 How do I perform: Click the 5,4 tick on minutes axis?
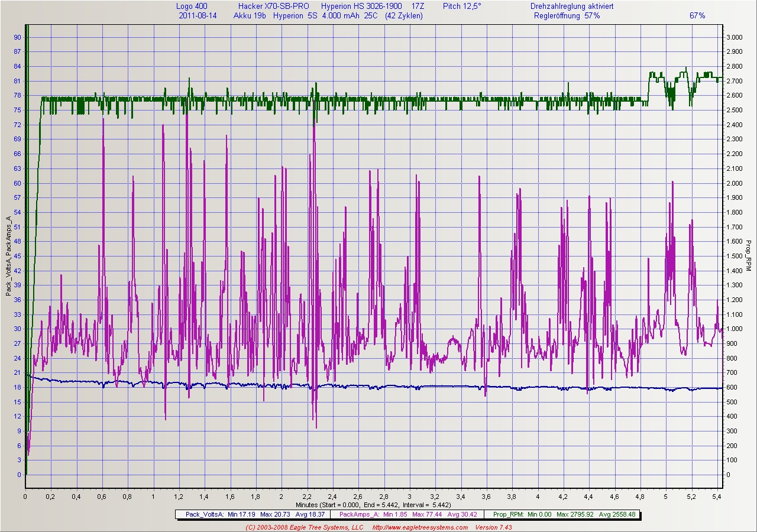tap(717, 498)
